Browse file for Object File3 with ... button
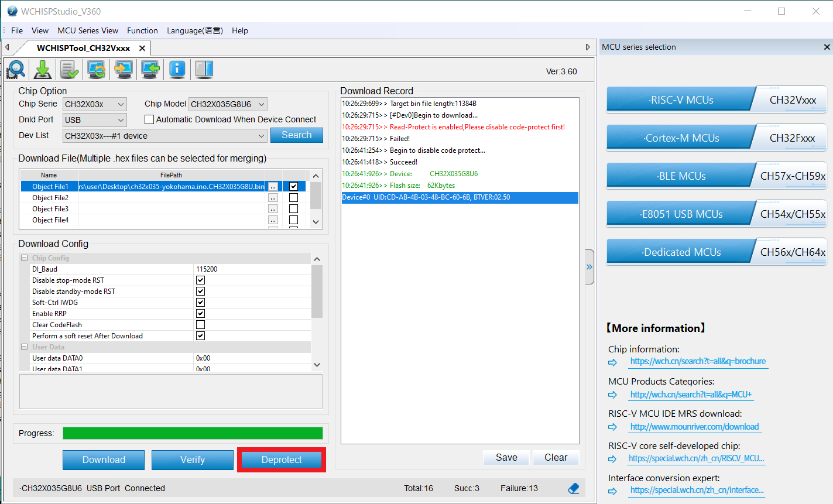This screenshot has height=504, width=833. pyautogui.click(x=273, y=209)
